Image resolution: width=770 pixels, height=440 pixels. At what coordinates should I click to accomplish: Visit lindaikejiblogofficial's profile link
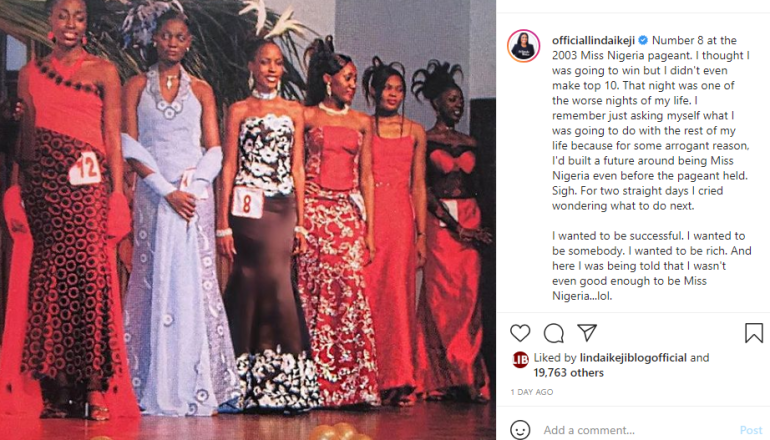[x=633, y=358]
